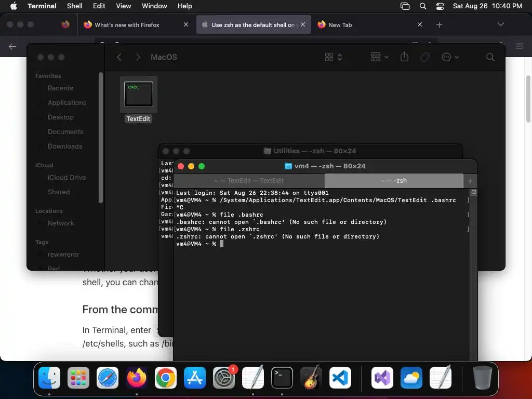This screenshot has height=399, width=532.
Task: Open Terminal from the Dock
Action: coord(282,377)
